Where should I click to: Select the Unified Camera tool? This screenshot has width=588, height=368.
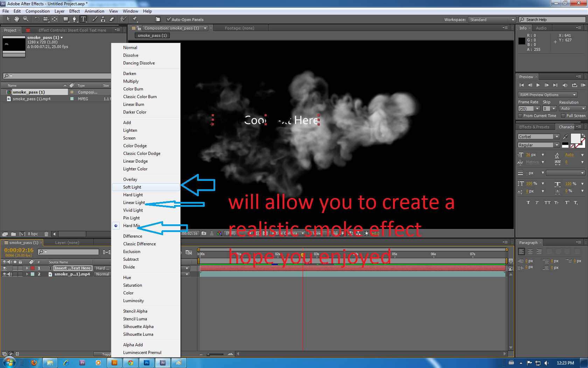(x=46, y=19)
